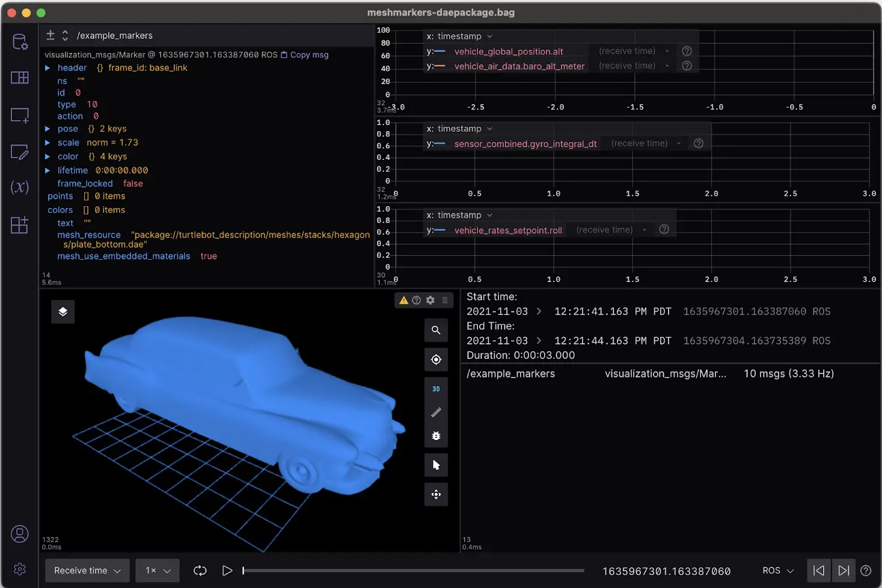Click the Add panel icon in the sidebar
Viewport: 882px width, 588px height.
[x=20, y=115]
